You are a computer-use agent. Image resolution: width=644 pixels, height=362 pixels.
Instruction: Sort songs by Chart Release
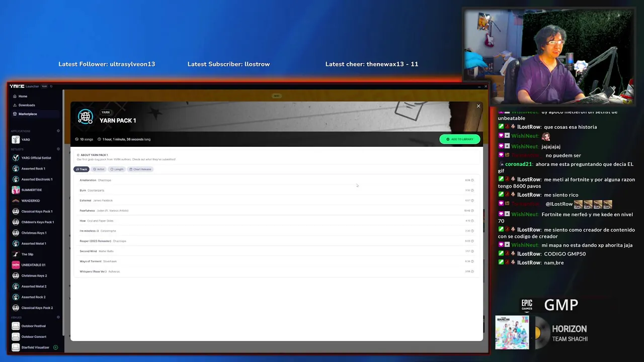(x=140, y=169)
